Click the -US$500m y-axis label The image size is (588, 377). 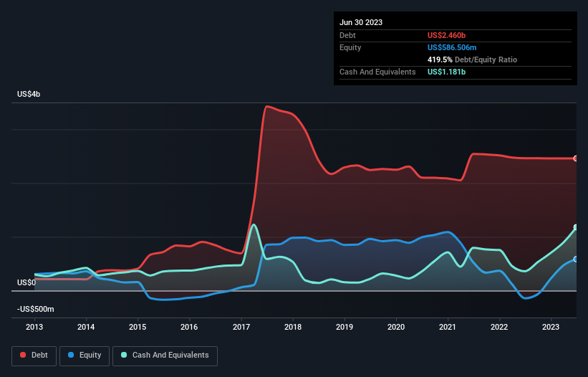36,309
